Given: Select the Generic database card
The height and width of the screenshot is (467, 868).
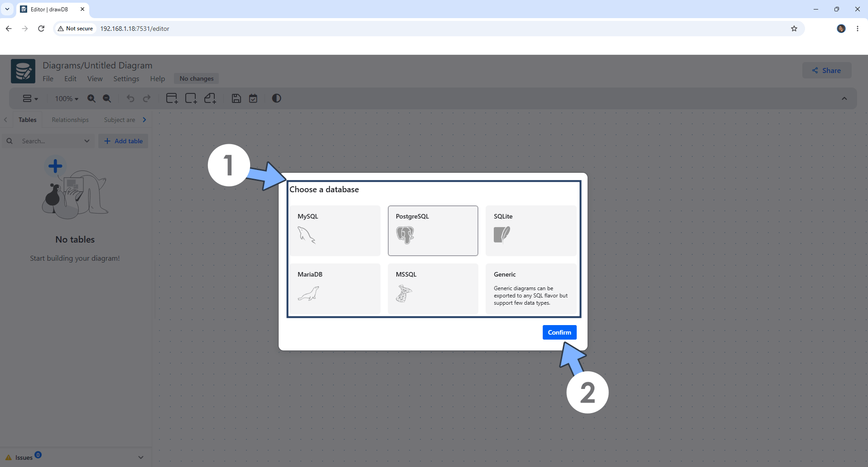Looking at the screenshot, I should (531, 289).
